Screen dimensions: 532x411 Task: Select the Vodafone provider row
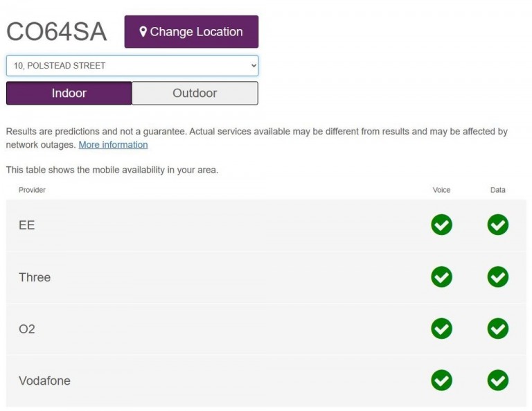tap(266, 381)
